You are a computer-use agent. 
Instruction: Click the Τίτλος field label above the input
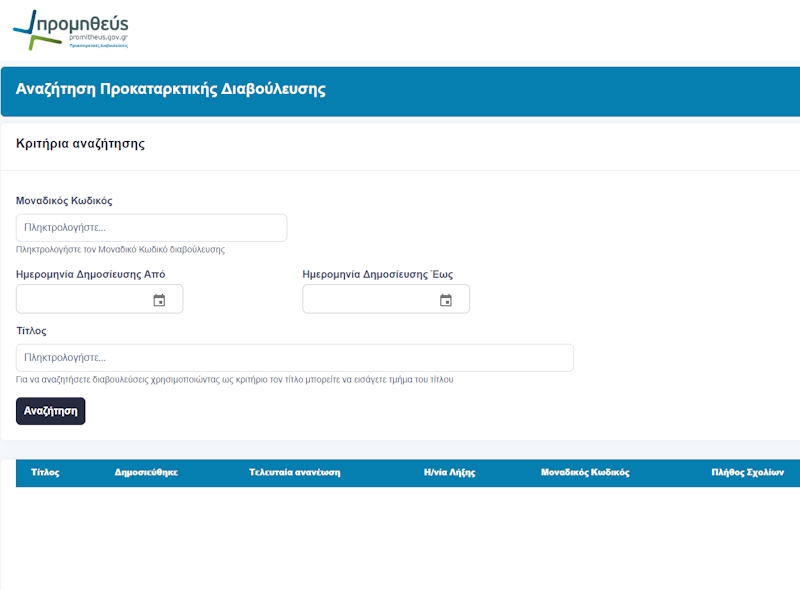[x=31, y=330]
